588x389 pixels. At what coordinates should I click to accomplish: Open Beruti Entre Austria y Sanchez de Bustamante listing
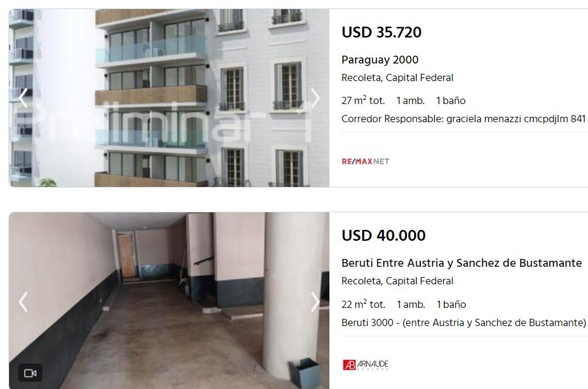(461, 263)
